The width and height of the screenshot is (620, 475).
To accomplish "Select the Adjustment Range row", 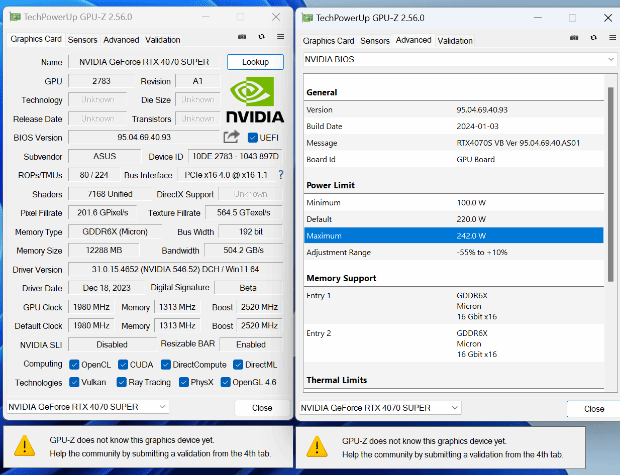I will click(x=454, y=252).
